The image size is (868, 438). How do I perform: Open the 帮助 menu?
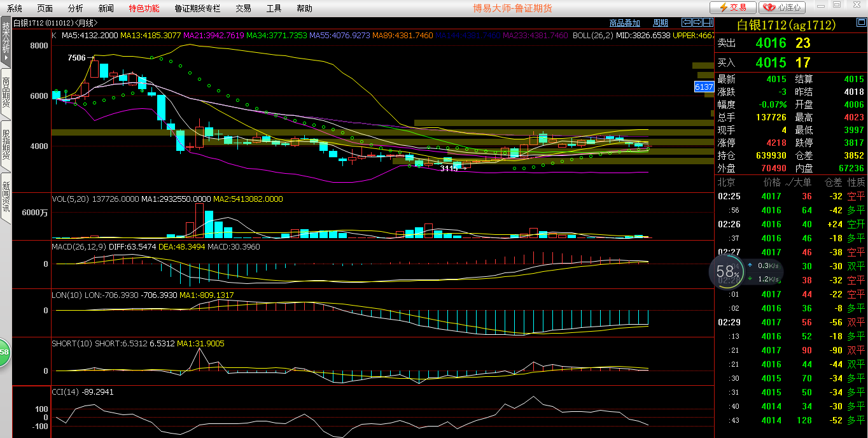tap(304, 8)
